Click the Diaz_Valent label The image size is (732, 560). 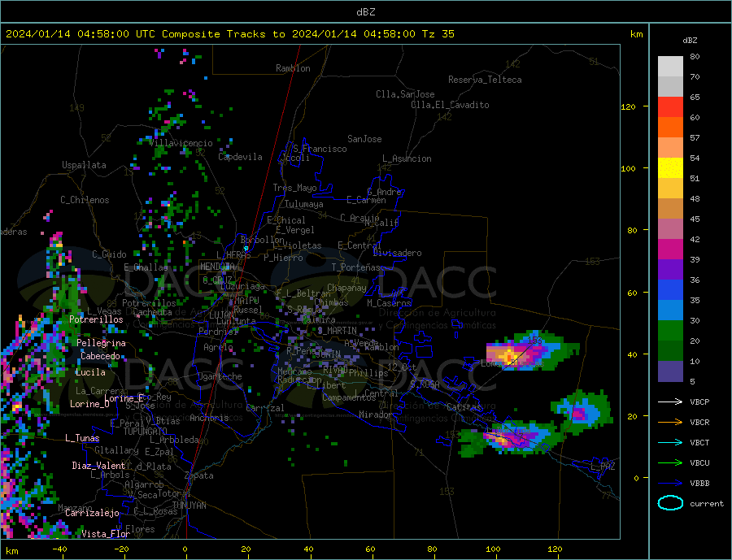point(98,466)
